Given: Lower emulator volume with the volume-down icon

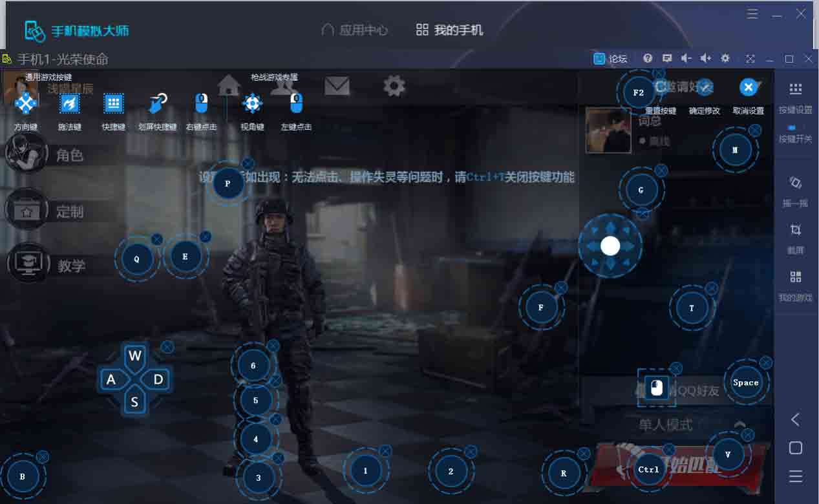Looking at the screenshot, I should 686,58.
